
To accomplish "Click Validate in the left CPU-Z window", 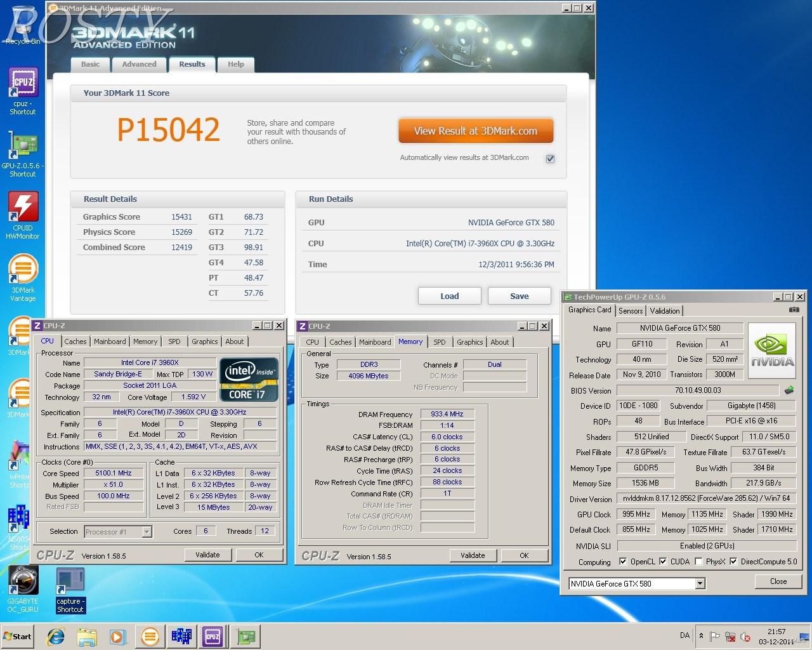I will (x=207, y=555).
